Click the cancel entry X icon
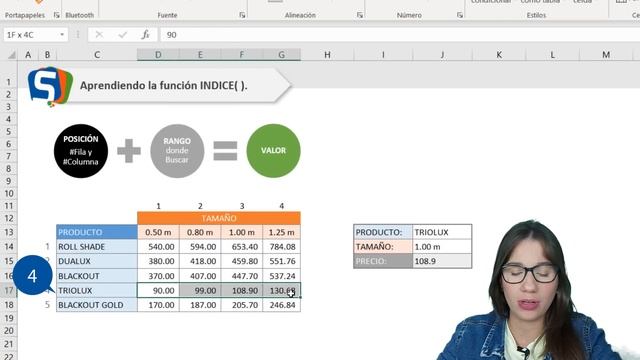The height and width of the screenshot is (360, 640). [99, 35]
